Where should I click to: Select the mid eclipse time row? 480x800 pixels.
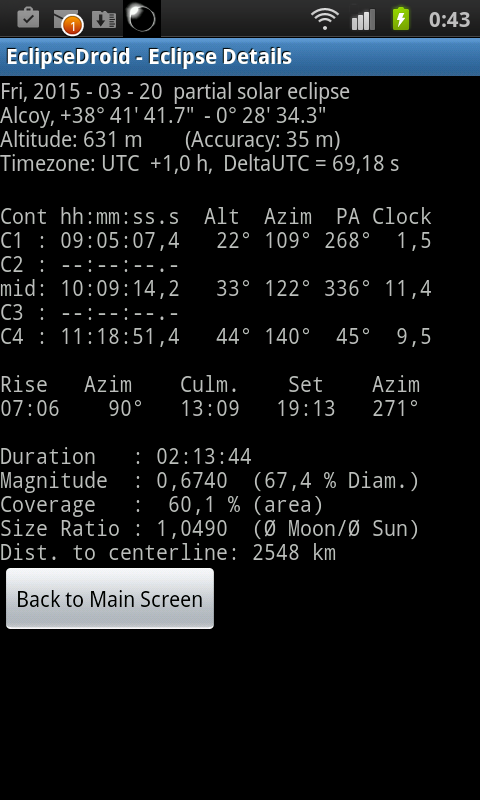216,289
